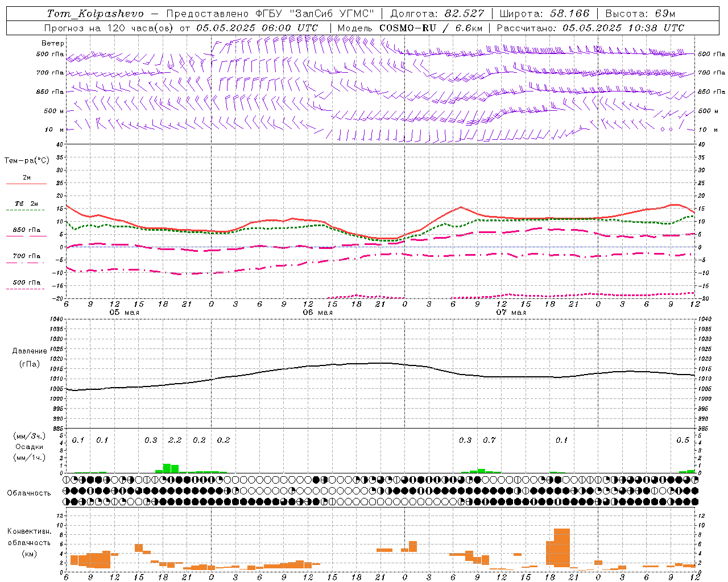Image resolution: width=728 pixels, height=582 pixels.
Task: Click the 'COSMO-RU / 6.6км' model name
Action: [x=431, y=28]
